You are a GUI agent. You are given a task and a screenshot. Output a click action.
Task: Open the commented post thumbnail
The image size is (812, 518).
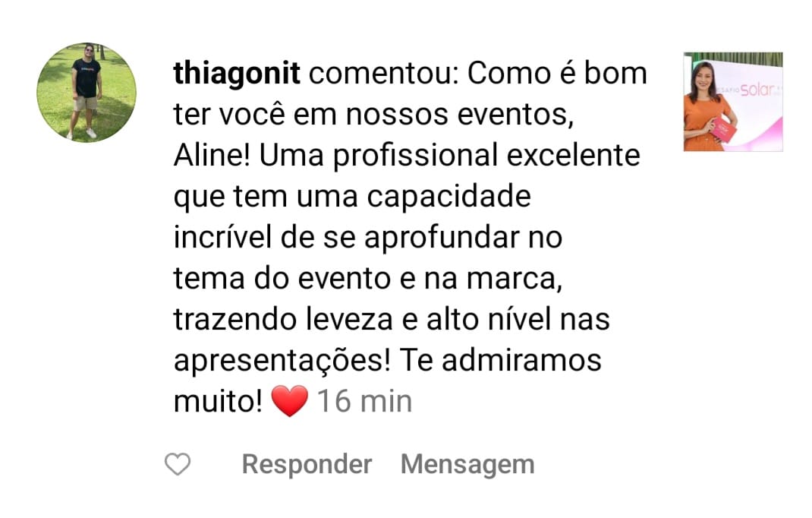[733, 102]
